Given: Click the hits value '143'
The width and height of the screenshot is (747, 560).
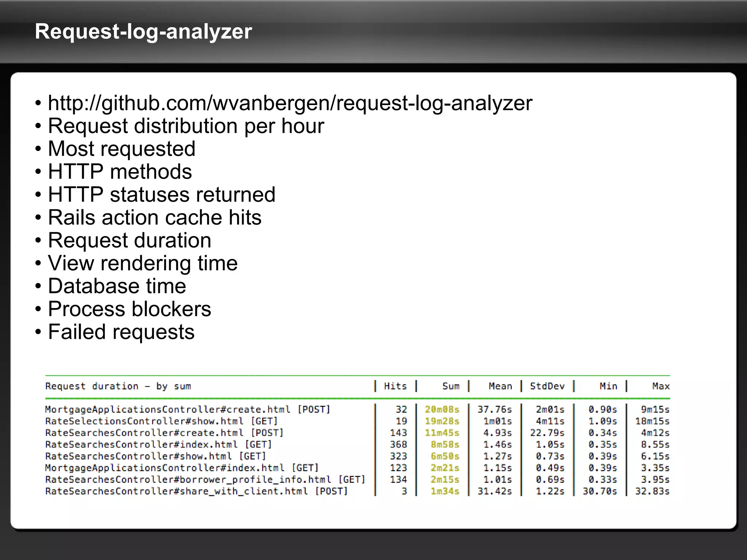Looking at the screenshot, I should tap(398, 433).
